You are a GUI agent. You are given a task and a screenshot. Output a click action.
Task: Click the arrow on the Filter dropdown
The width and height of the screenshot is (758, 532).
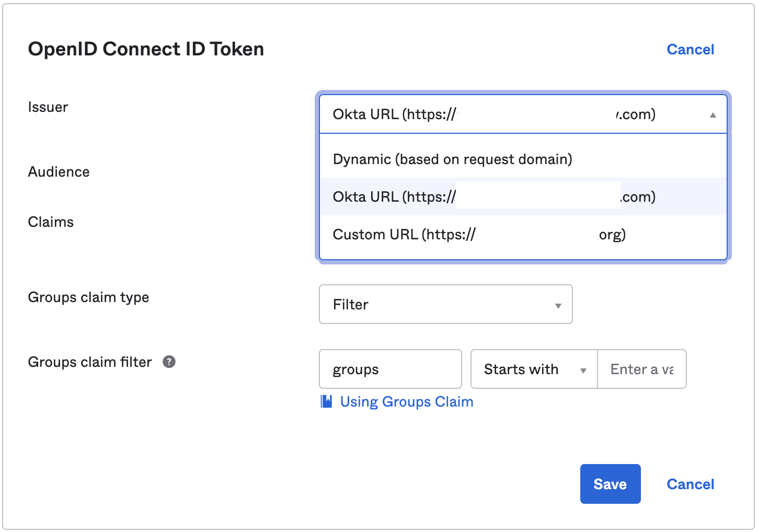point(558,306)
